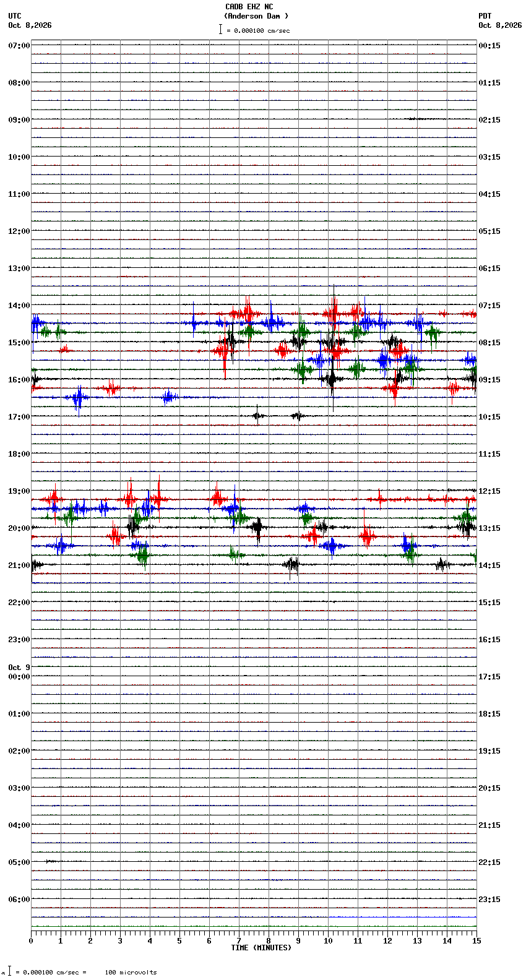Click the UTC header label
The width and height of the screenshot is (526, 980).
click(15, 16)
